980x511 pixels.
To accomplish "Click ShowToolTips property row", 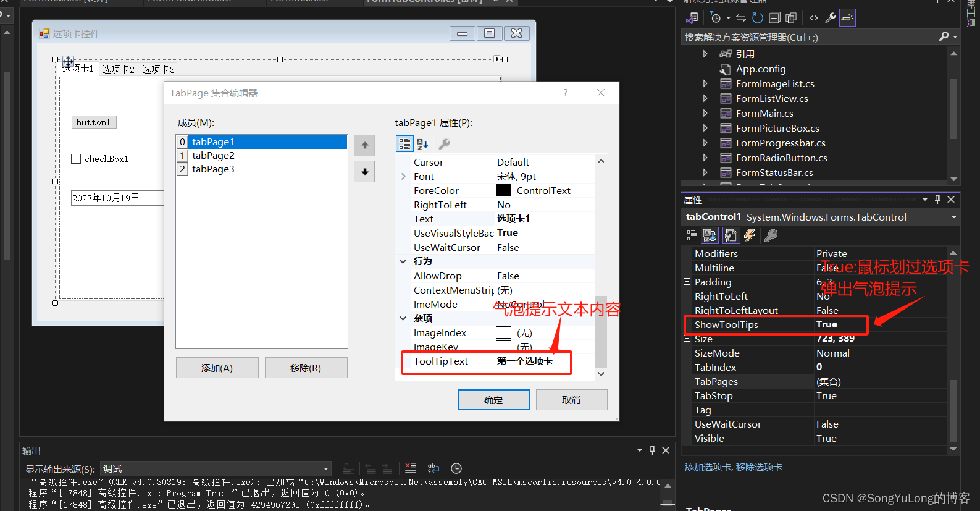I will (x=815, y=324).
